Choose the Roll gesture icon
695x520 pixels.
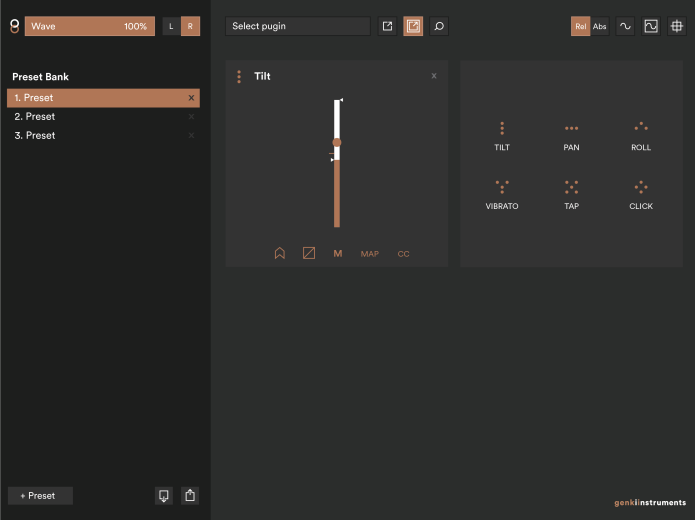pyautogui.click(x=641, y=128)
